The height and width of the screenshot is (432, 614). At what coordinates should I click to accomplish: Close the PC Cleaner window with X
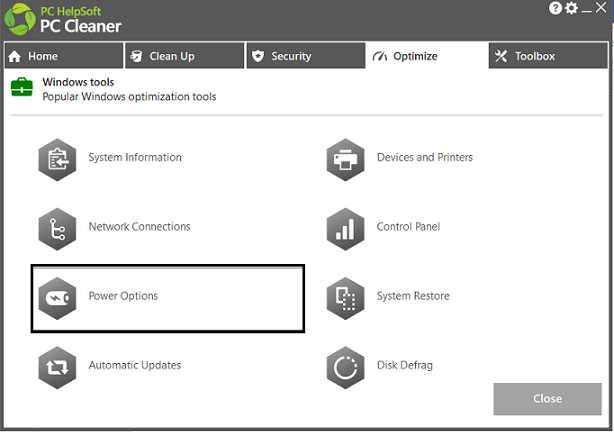click(x=601, y=7)
